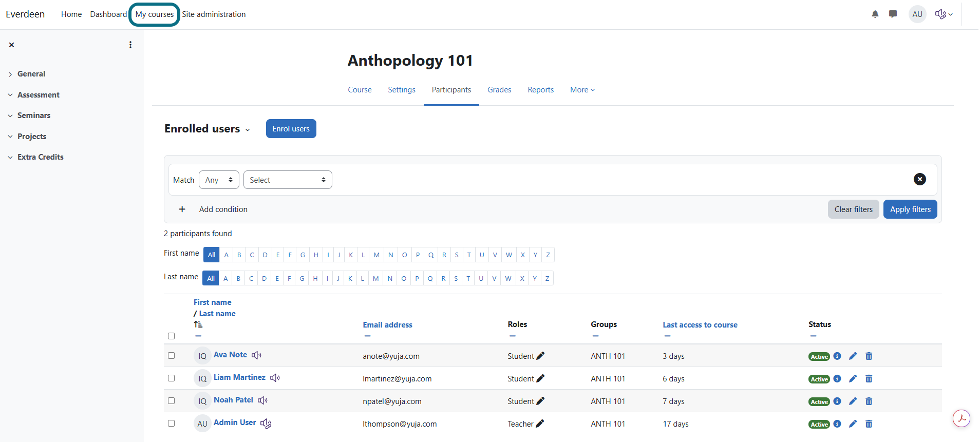
Task: Edit Ava Note's Student role
Action: [x=540, y=356]
